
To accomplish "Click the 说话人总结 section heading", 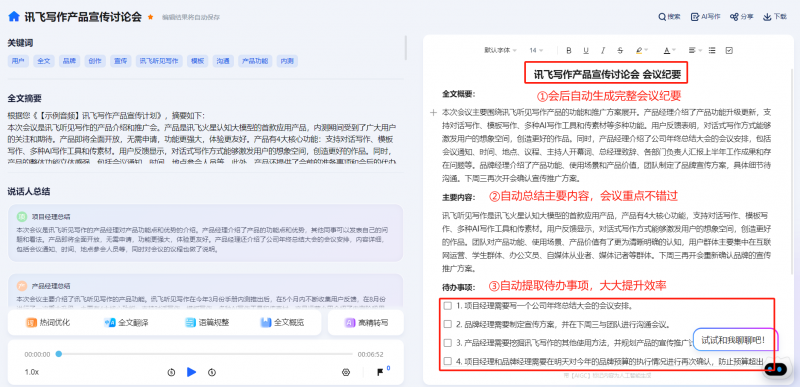I will (x=29, y=191).
